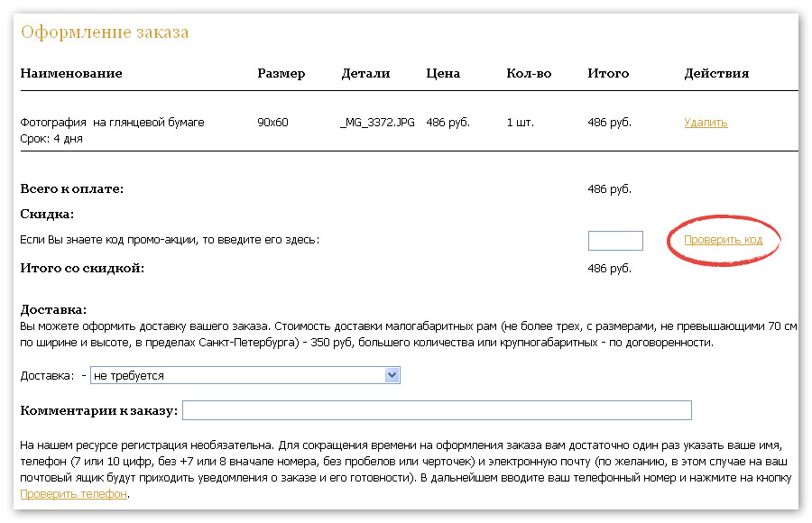
Task: Click the Детали column header
Action: pos(365,74)
